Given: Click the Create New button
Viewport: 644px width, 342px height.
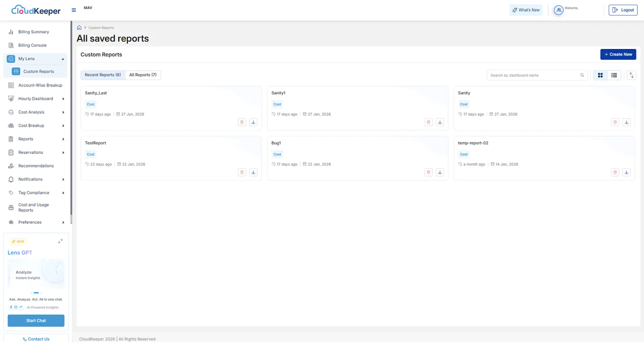Looking at the screenshot, I should (x=618, y=54).
